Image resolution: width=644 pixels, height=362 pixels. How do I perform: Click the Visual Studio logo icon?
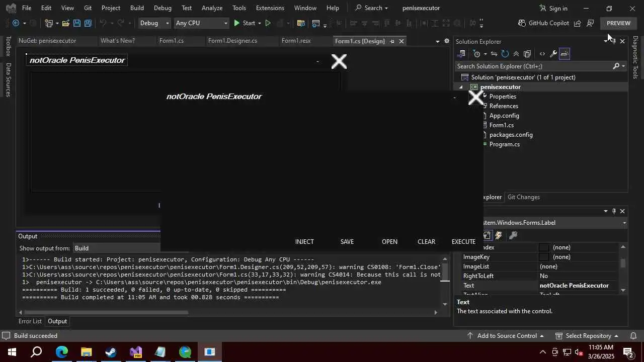click(11, 8)
